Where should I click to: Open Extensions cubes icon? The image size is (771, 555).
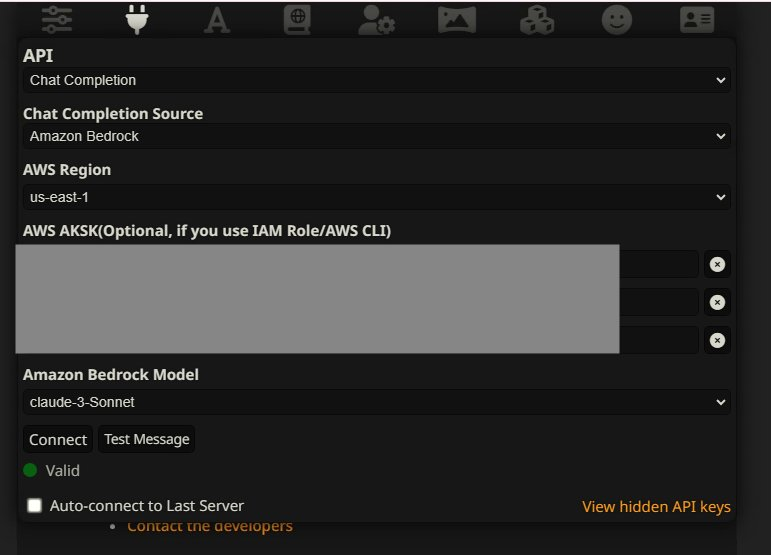point(537,20)
